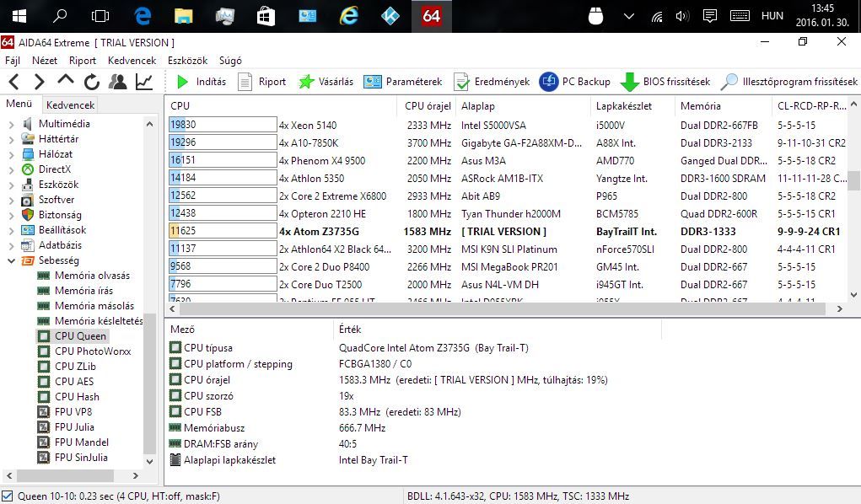Open Illesztőprogram frissítések driver updates
Viewport: 861px width, 504px height.
[x=789, y=82]
